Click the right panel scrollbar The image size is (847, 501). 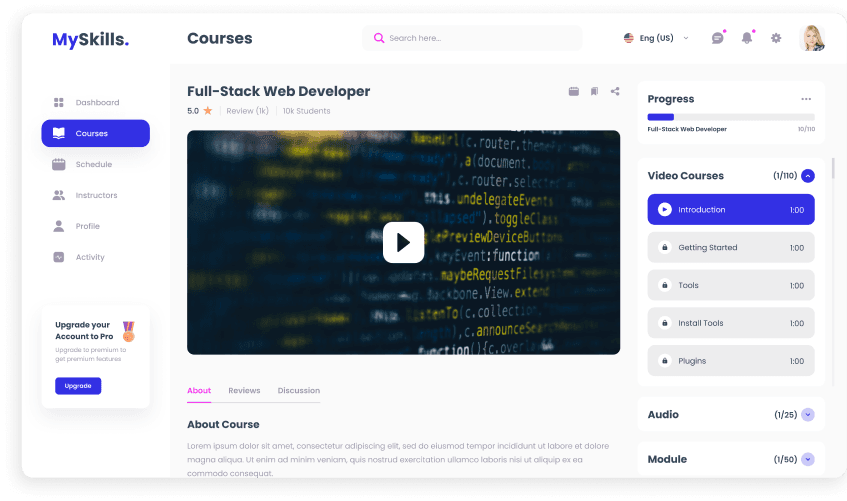tap(833, 168)
